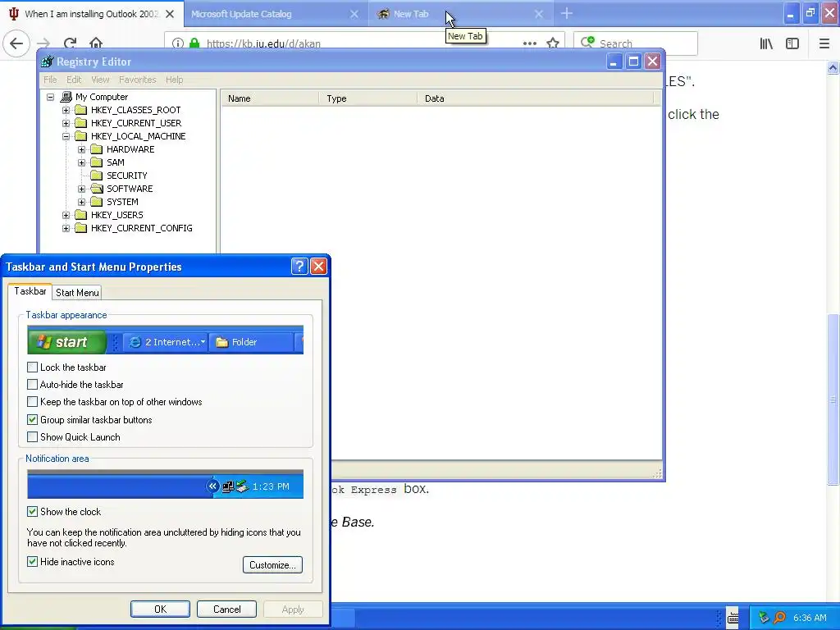Screen dimensions: 840x630
Task: Uncheck Hide inactive icons checkbox
Action: [32, 561]
